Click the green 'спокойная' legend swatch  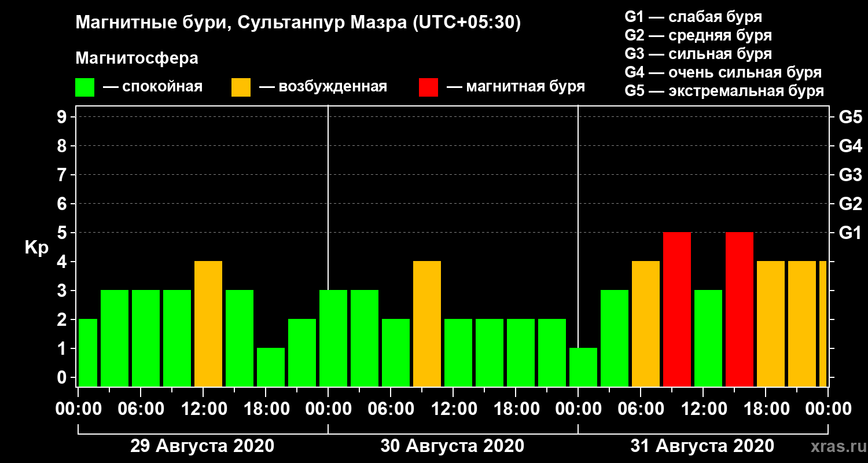(85, 87)
